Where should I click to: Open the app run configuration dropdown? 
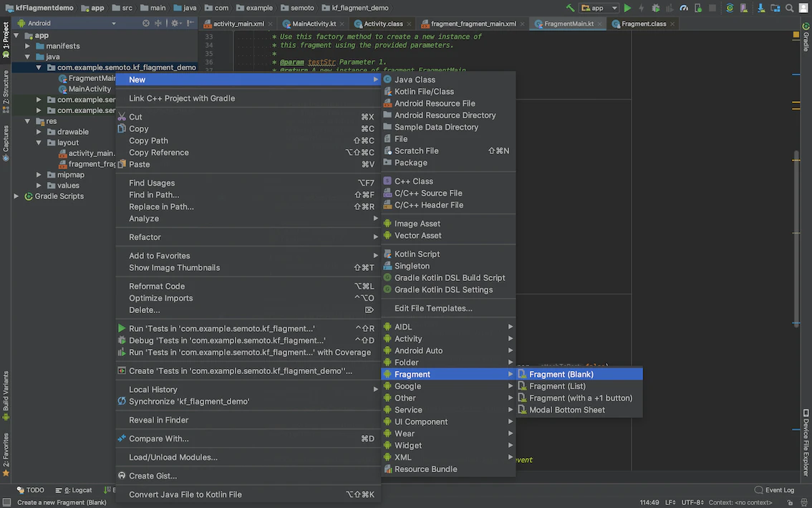599,8
